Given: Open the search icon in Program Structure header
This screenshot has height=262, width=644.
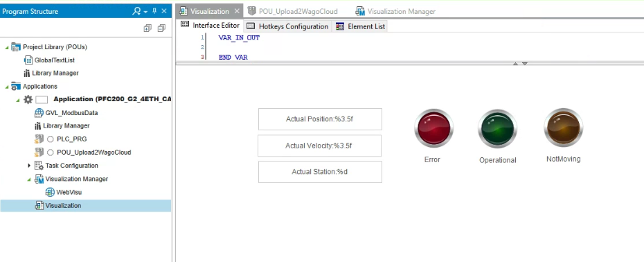Looking at the screenshot, I should (136, 11).
